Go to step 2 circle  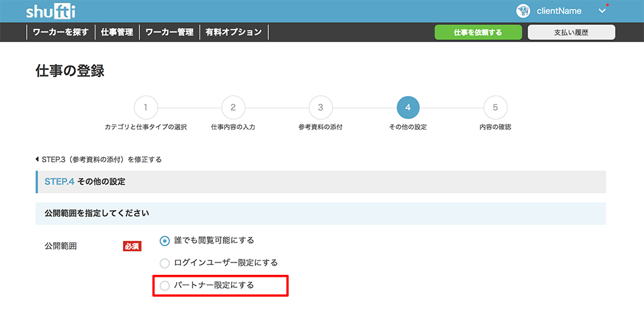click(233, 108)
